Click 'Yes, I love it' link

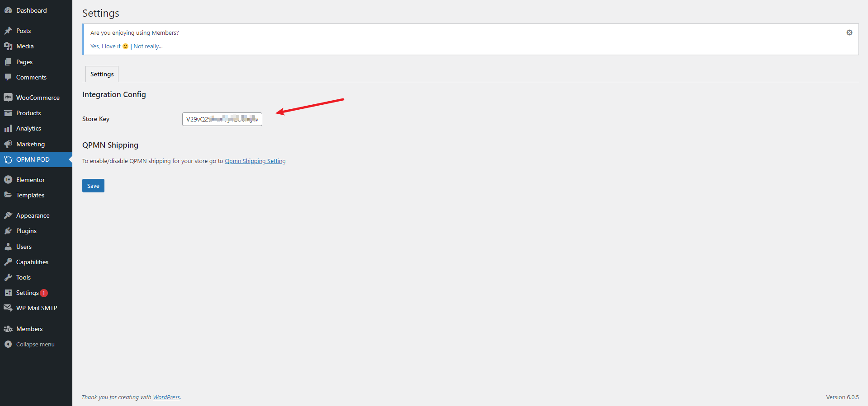coord(105,47)
